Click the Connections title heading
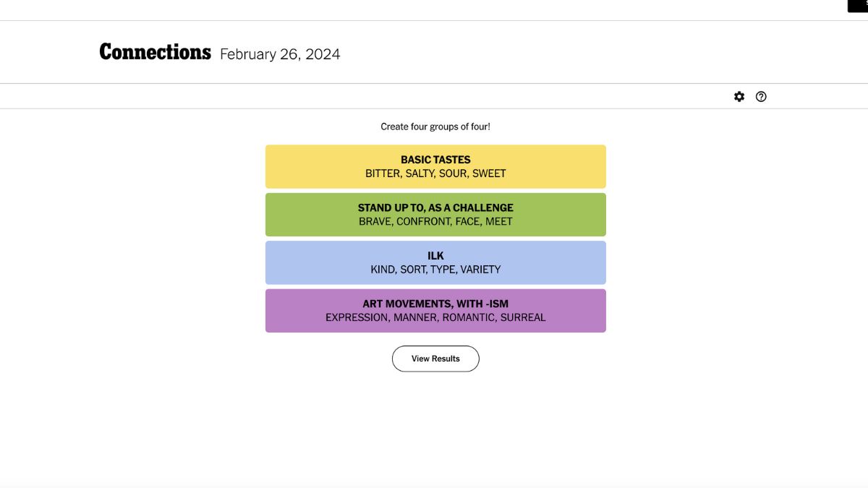The height and width of the screenshot is (488, 868). pos(155,52)
